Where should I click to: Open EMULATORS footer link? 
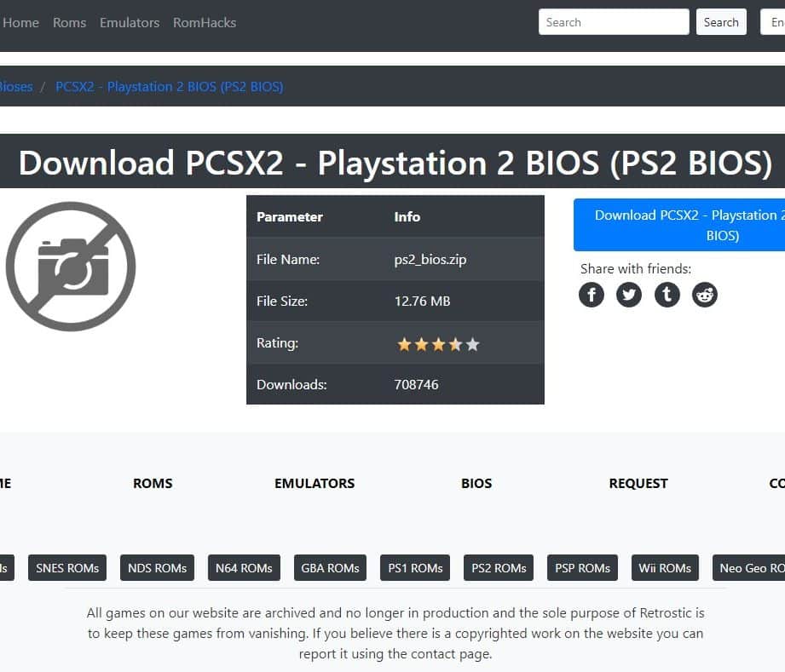315,484
